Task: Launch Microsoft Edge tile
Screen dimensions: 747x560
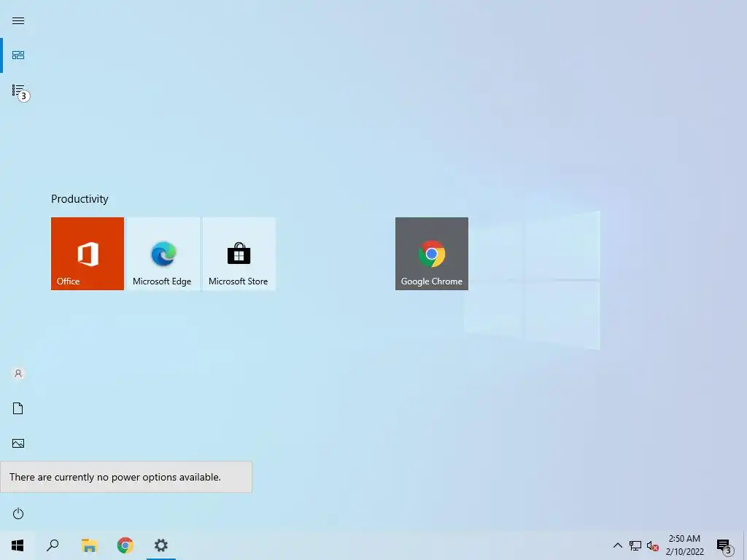Action: tap(163, 253)
